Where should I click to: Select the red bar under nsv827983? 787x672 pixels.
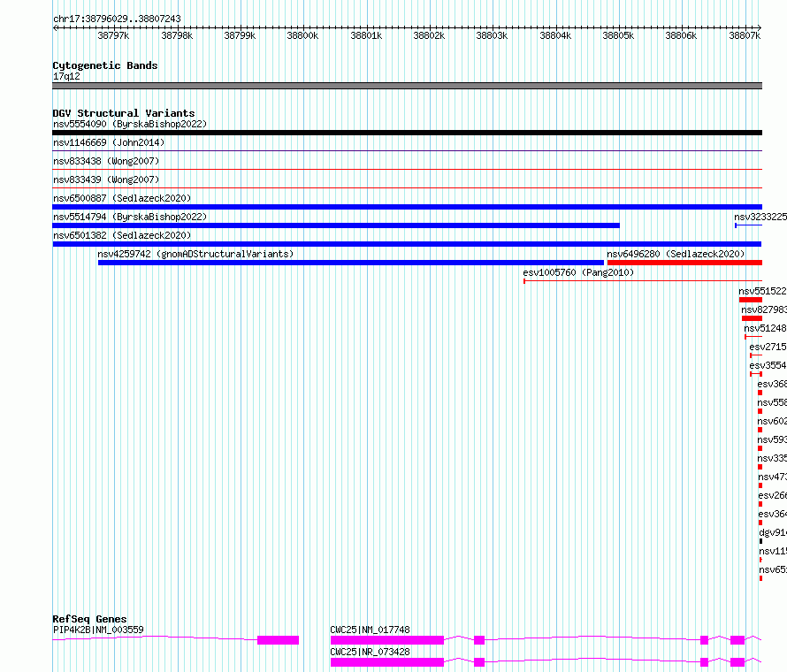(752, 318)
